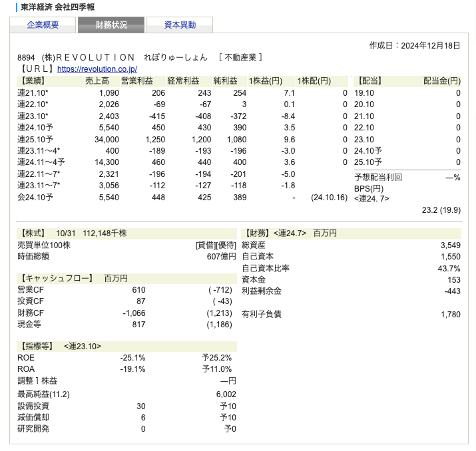Click the 営業利益 column header
Viewport: 476px width, 451px height.
point(137,81)
